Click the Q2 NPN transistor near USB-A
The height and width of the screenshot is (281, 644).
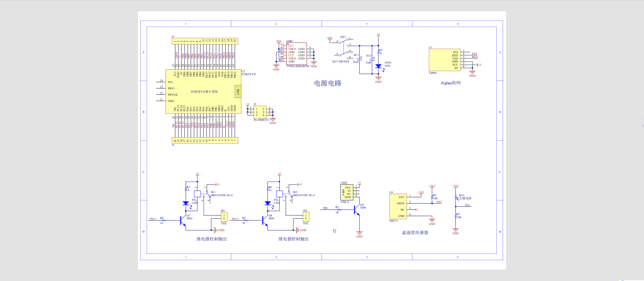[358, 209]
